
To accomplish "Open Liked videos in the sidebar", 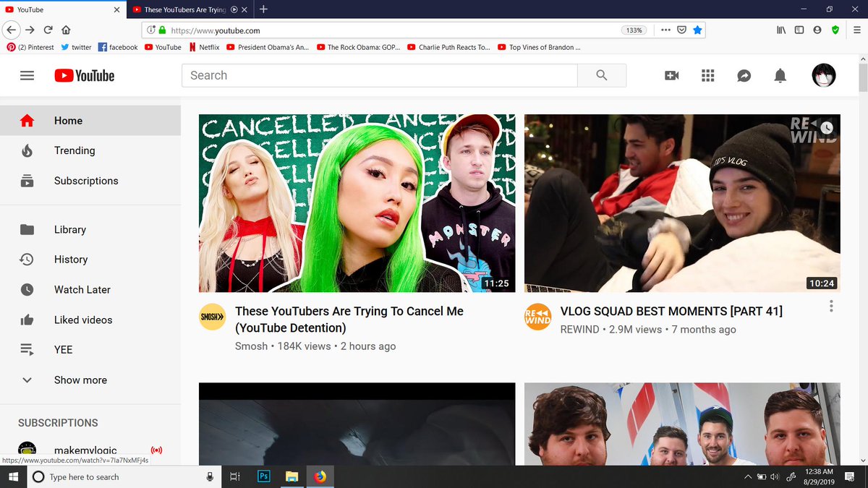I will point(90,320).
